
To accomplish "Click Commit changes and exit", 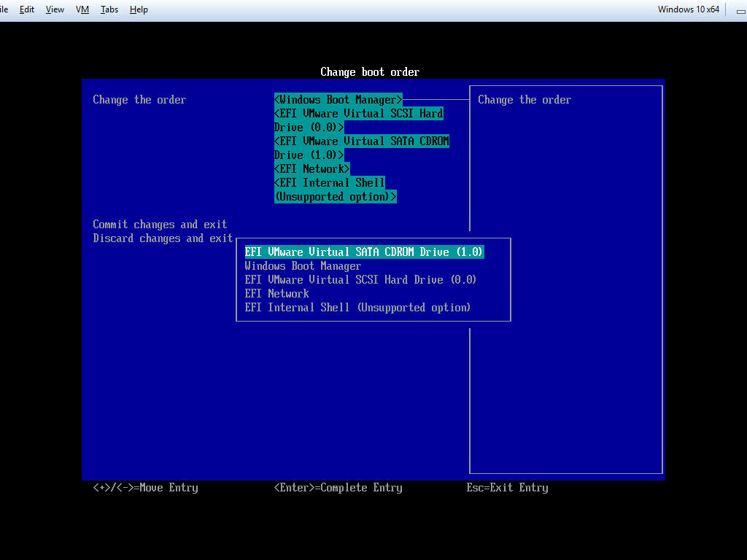I will click(160, 225).
